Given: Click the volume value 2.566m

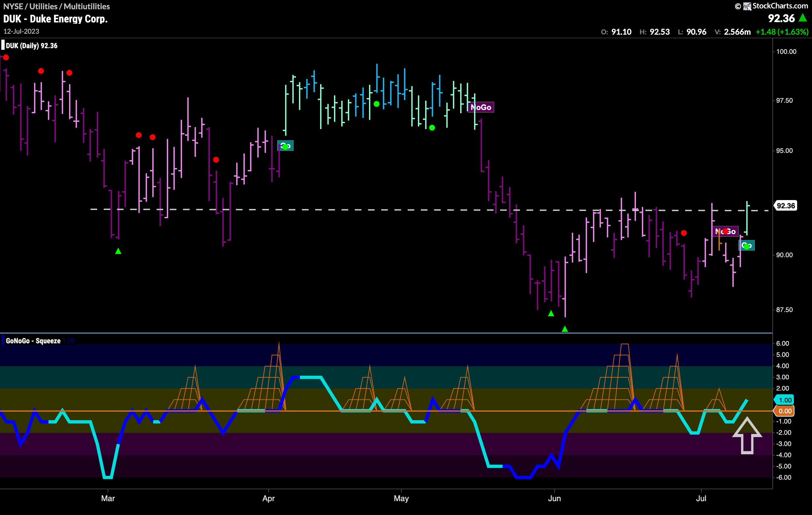Looking at the screenshot, I should (737, 32).
